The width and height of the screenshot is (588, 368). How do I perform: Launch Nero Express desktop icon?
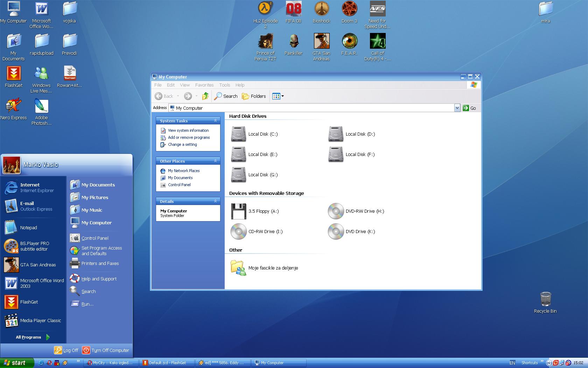point(13,106)
